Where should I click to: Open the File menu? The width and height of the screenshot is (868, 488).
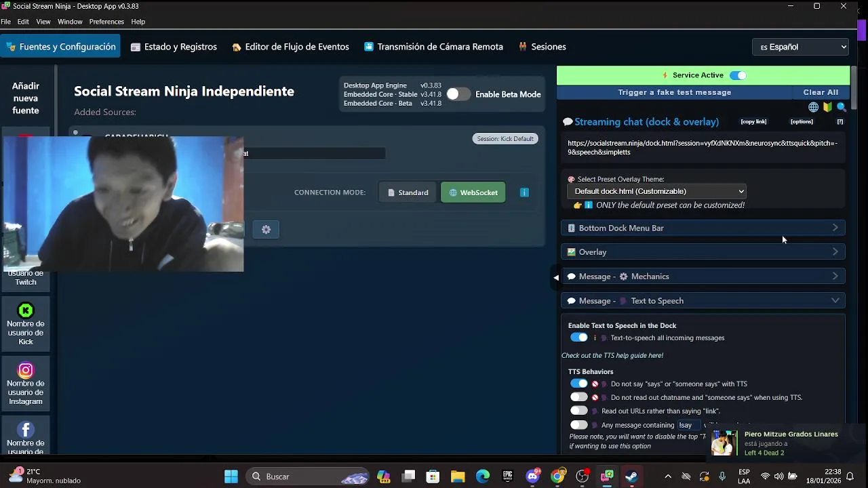(5, 22)
